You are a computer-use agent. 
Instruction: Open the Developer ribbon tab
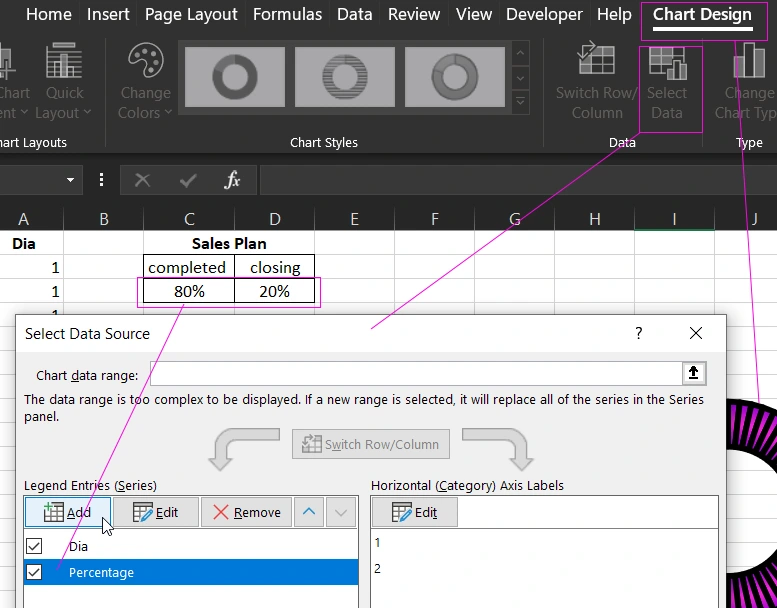click(544, 14)
